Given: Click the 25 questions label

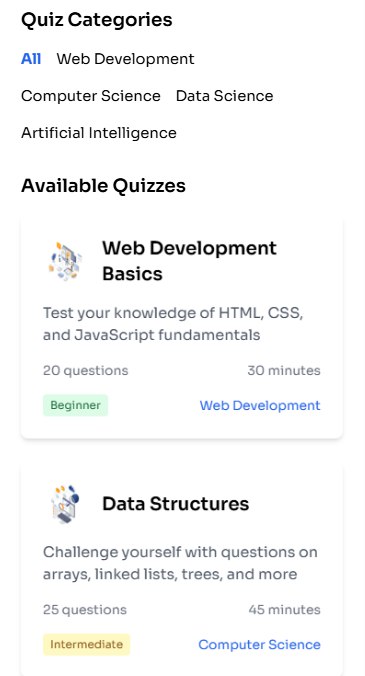Looking at the screenshot, I should pos(85,610).
